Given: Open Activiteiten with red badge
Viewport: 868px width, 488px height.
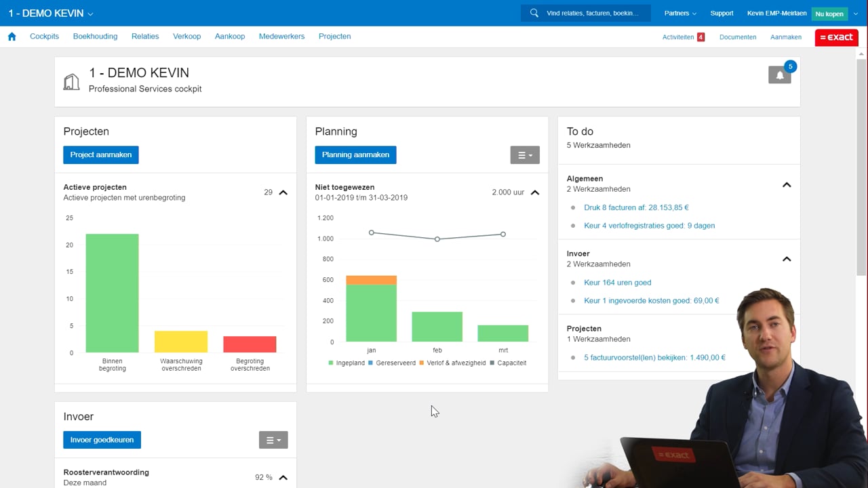Looking at the screenshot, I should pos(683,37).
